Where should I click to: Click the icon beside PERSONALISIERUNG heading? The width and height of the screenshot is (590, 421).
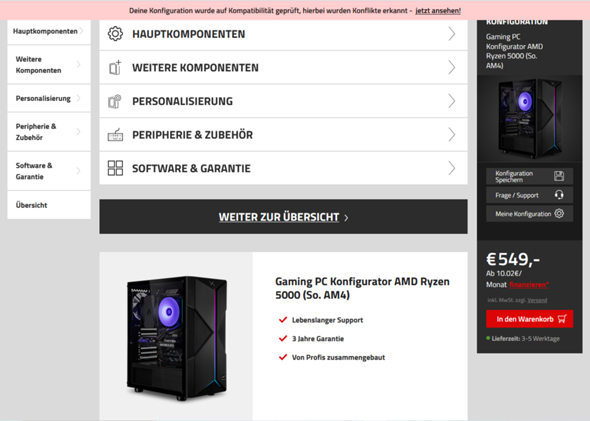click(x=115, y=101)
